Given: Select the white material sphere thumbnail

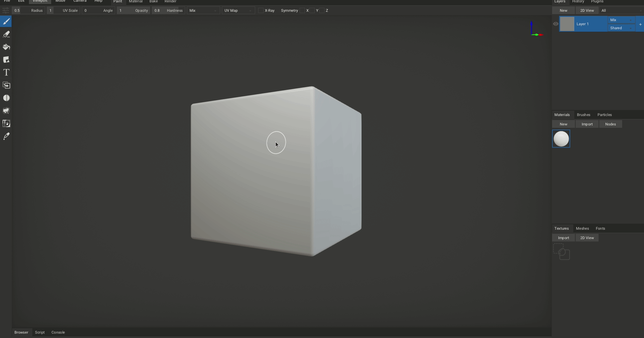Looking at the screenshot, I should 561,139.
